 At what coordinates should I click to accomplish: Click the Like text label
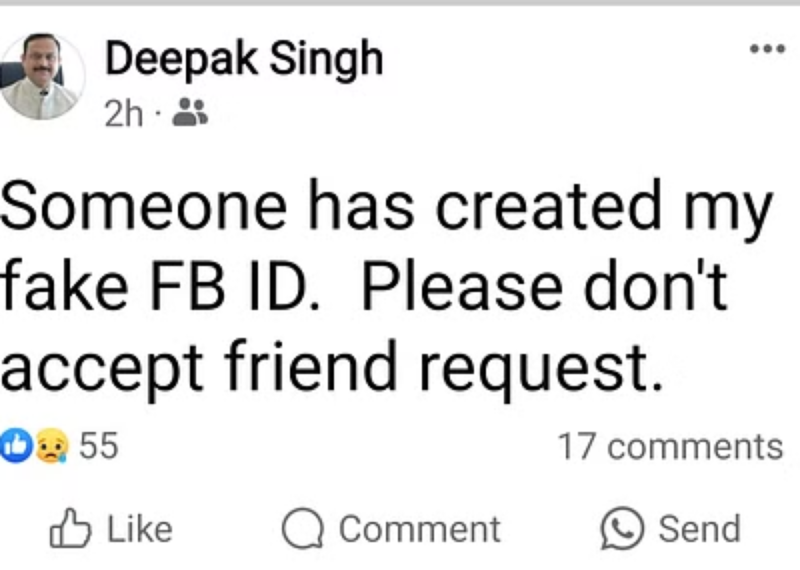138,529
